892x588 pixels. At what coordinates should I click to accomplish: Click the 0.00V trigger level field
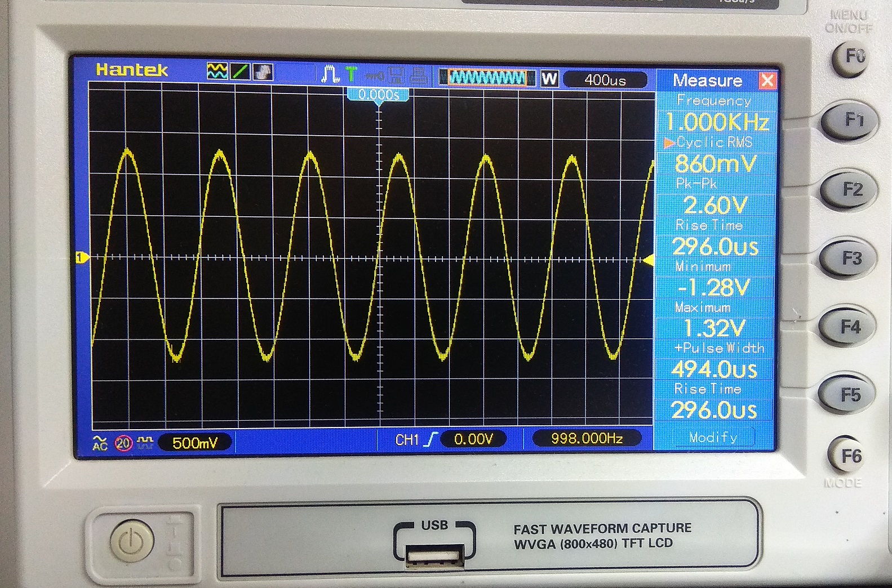[x=473, y=439]
